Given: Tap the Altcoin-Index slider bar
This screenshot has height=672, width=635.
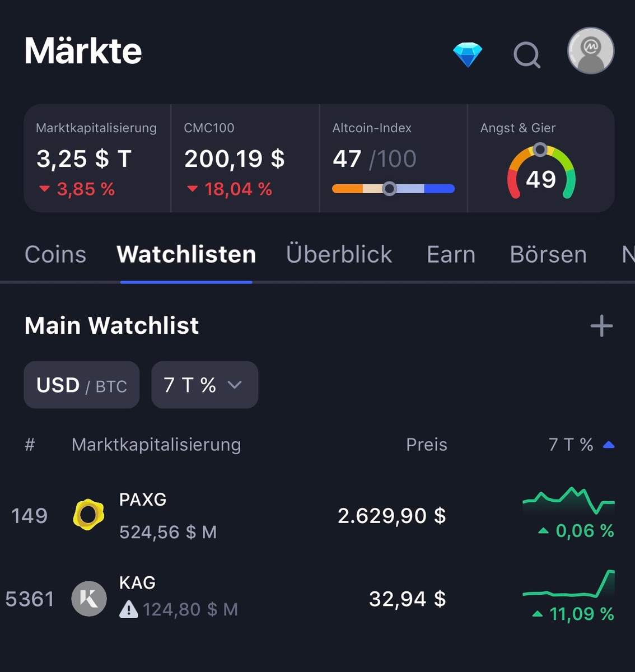Looking at the screenshot, I should click(393, 189).
